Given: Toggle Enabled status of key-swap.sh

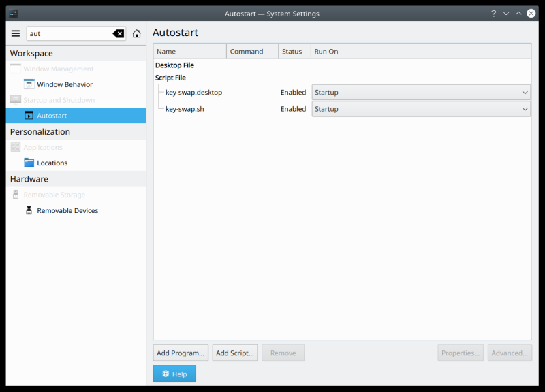Looking at the screenshot, I should pyautogui.click(x=293, y=109).
